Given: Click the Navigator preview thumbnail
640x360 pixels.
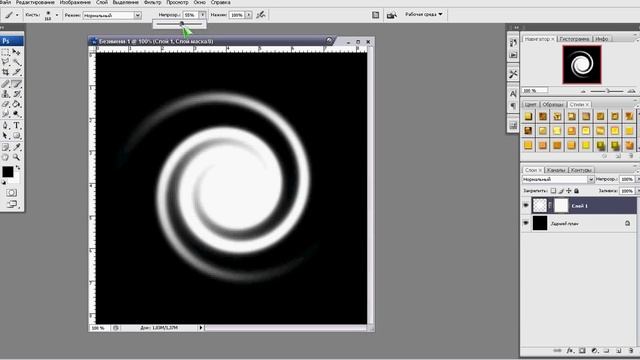Looking at the screenshot, I should pyautogui.click(x=582, y=64).
